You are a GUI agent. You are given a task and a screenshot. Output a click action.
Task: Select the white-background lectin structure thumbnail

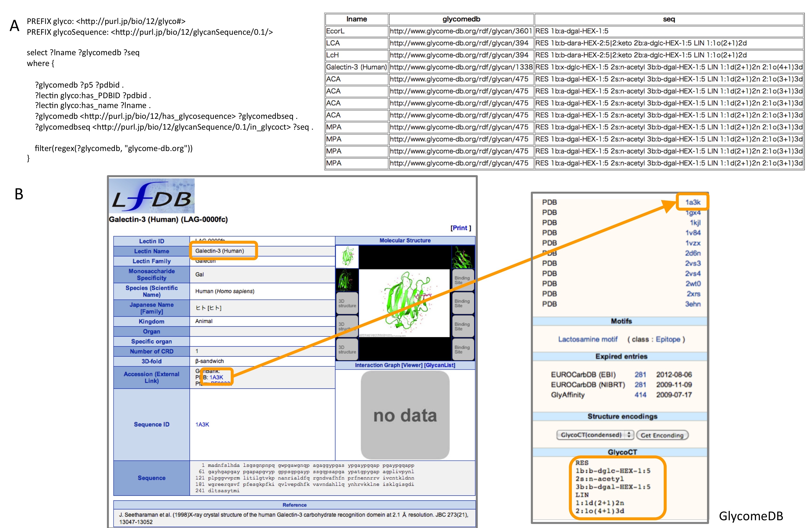(x=347, y=256)
